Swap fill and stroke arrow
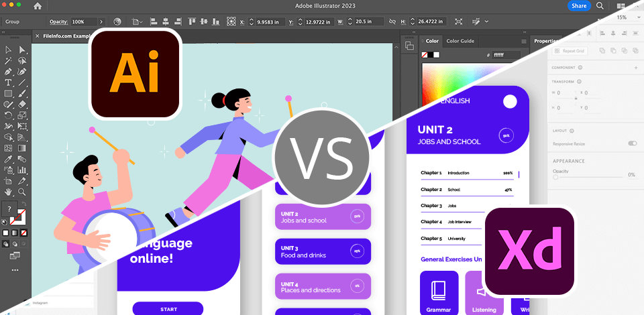The height and width of the screenshot is (315, 644). (24, 204)
